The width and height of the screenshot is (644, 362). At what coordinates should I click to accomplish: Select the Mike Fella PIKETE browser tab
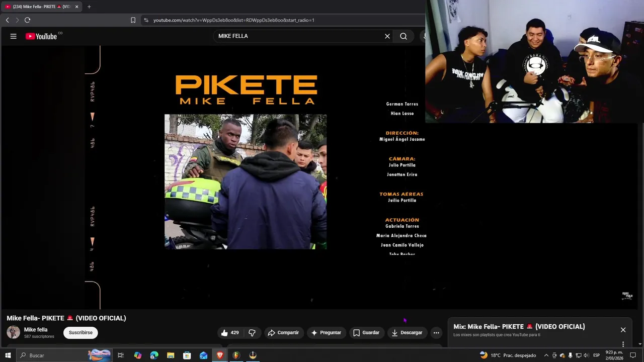tap(41, 7)
